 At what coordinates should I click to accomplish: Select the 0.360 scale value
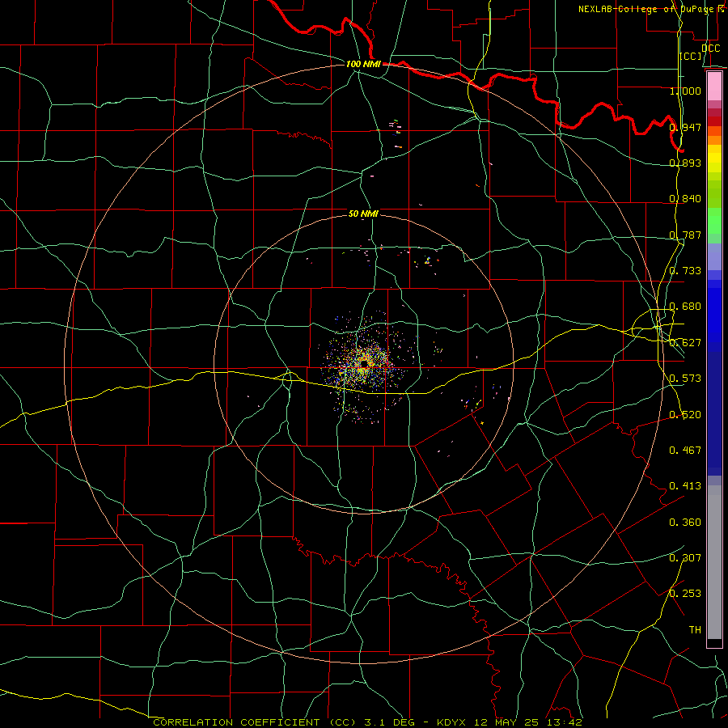click(685, 522)
